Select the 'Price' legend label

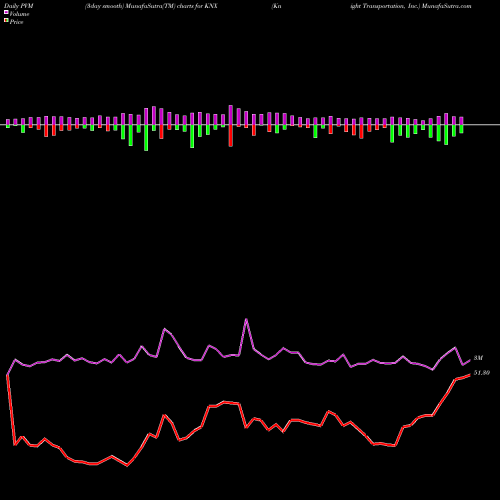[16, 22]
